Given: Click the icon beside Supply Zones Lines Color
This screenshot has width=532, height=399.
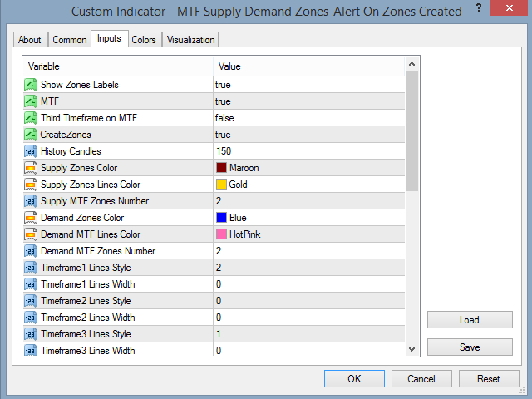Looking at the screenshot, I should [31, 185].
